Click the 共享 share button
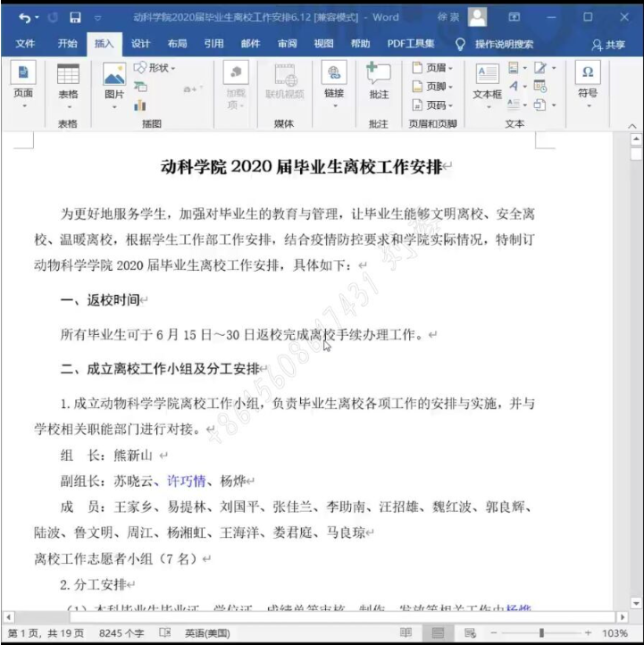This screenshot has height=645, width=644. tap(609, 45)
